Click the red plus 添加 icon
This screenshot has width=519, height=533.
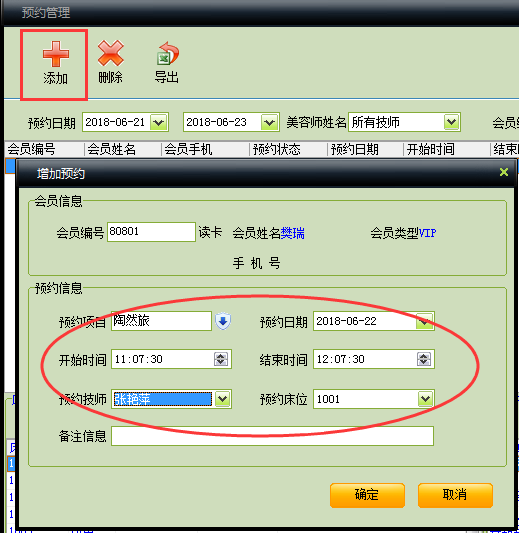tap(56, 54)
